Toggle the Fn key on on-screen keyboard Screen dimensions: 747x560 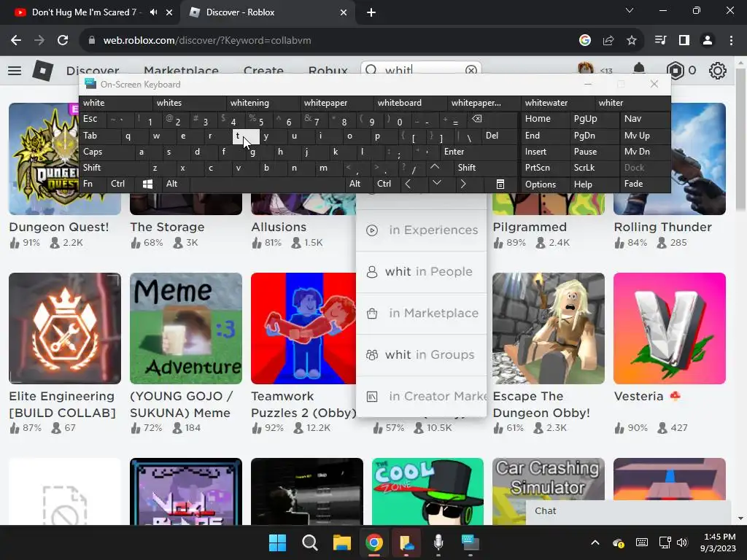[x=93, y=184]
